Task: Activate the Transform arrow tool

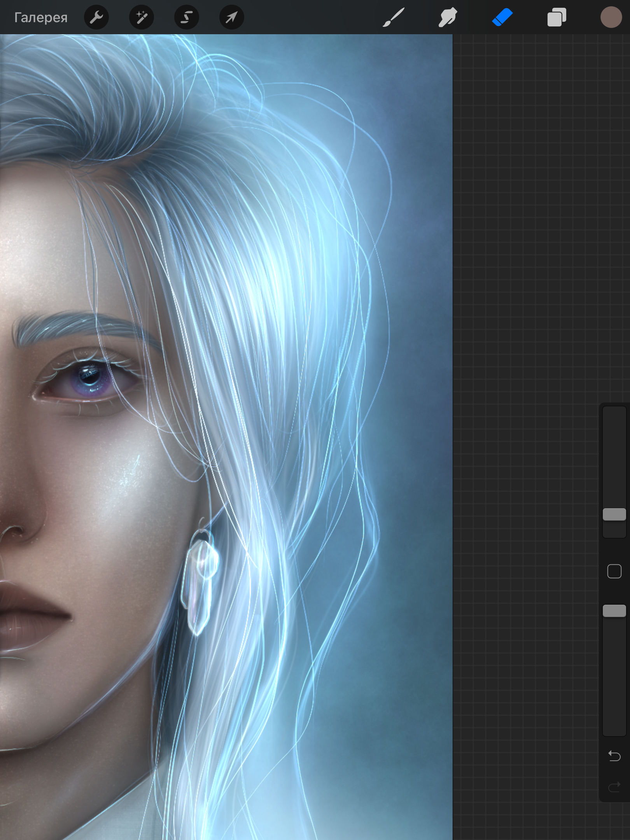Action: click(x=232, y=17)
